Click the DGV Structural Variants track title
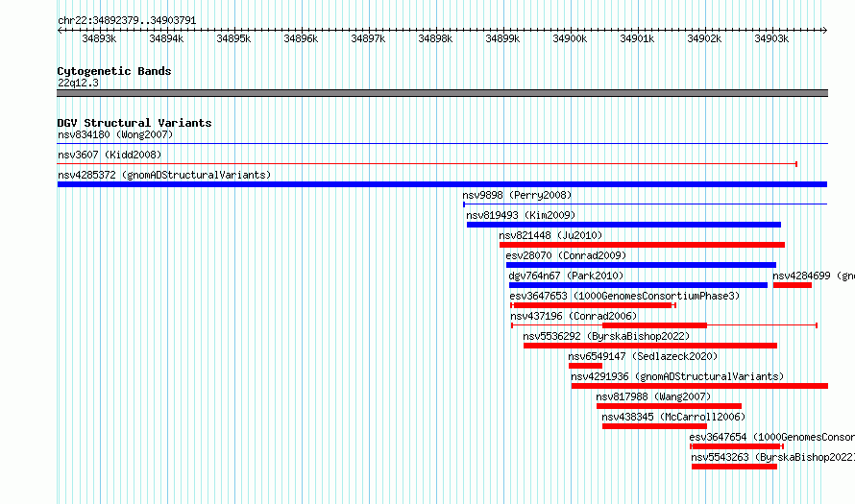Image resolution: width=855 pixels, height=504 pixels. coord(134,123)
